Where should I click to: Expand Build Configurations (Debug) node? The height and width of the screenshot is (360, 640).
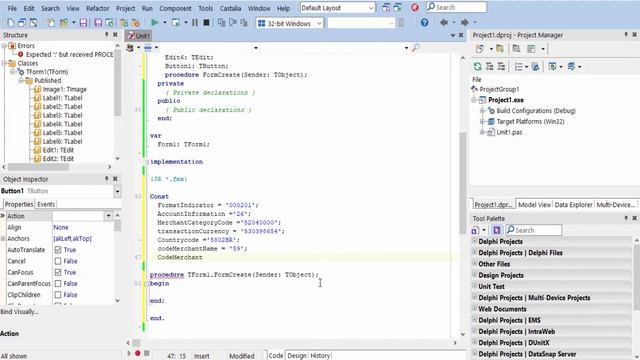[482, 111]
